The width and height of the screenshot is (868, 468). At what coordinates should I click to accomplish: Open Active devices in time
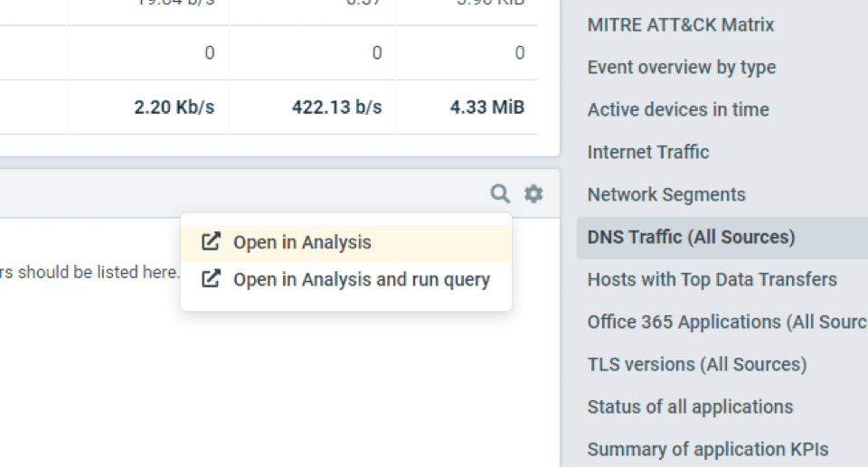(x=677, y=109)
